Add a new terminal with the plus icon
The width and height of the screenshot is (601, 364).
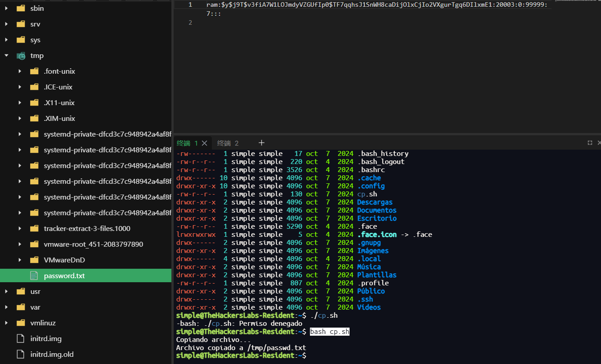(261, 143)
